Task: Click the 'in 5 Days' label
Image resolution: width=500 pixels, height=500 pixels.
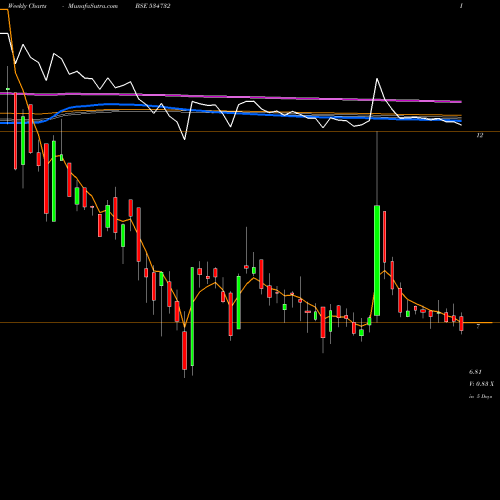Action: coord(481,397)
